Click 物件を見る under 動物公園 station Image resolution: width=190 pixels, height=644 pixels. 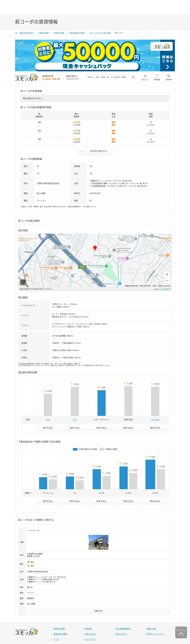click(x=128, y=428)
